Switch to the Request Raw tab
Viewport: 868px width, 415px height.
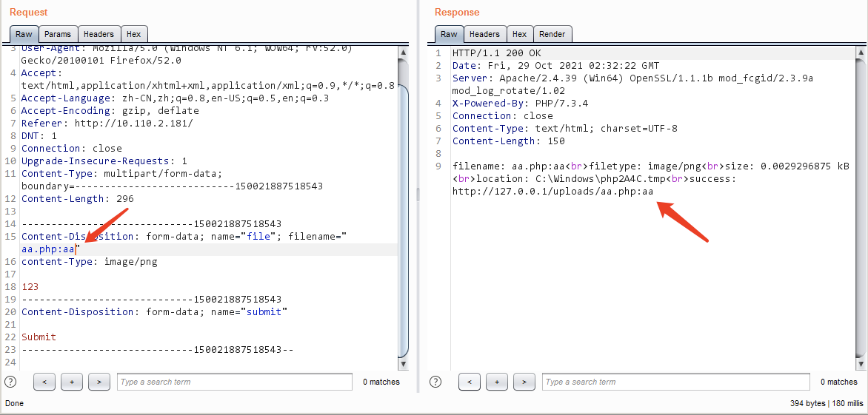[24, 34]
